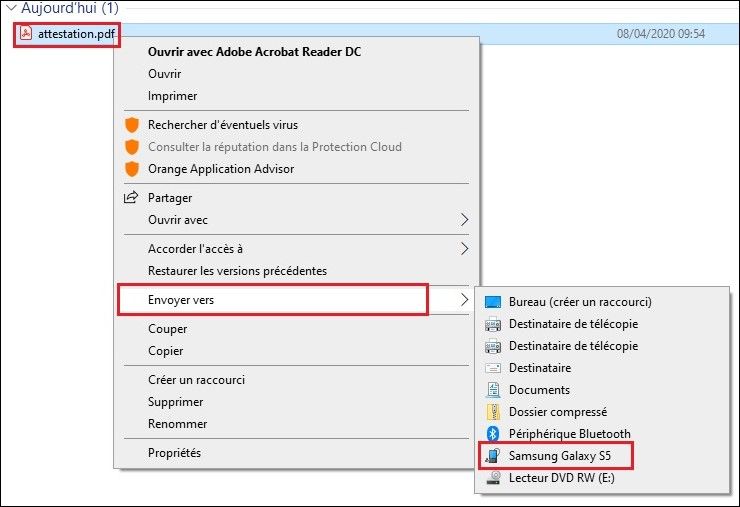Click the Samsung Galaxy S5 phone icon

[x=492, y=456]
